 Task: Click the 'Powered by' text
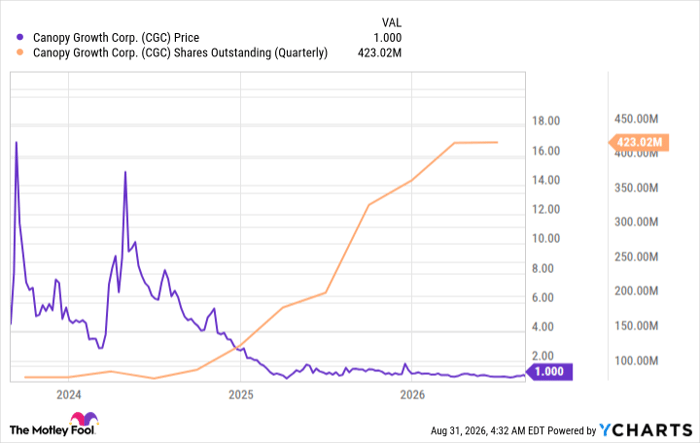pos(572,431)
